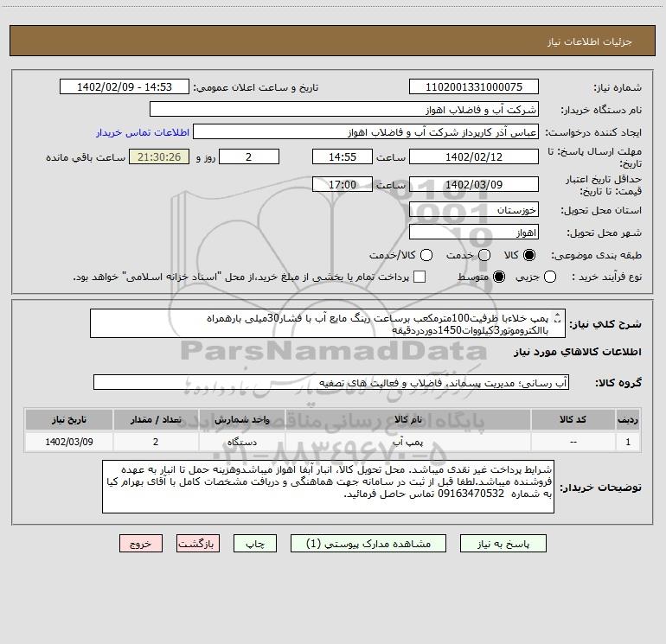The image size is (666, 644).
Task: Click the remaining days field showing 2
Action: point(249,157)
